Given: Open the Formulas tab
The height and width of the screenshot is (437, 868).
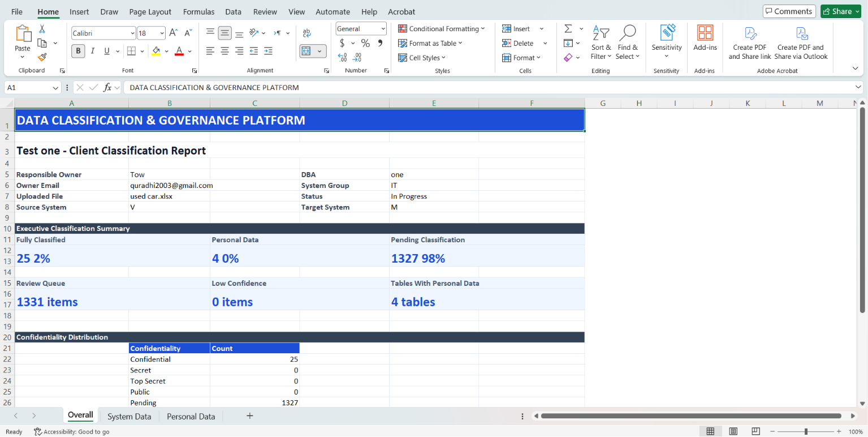Looking at the screenshot, I should [199, 12].
